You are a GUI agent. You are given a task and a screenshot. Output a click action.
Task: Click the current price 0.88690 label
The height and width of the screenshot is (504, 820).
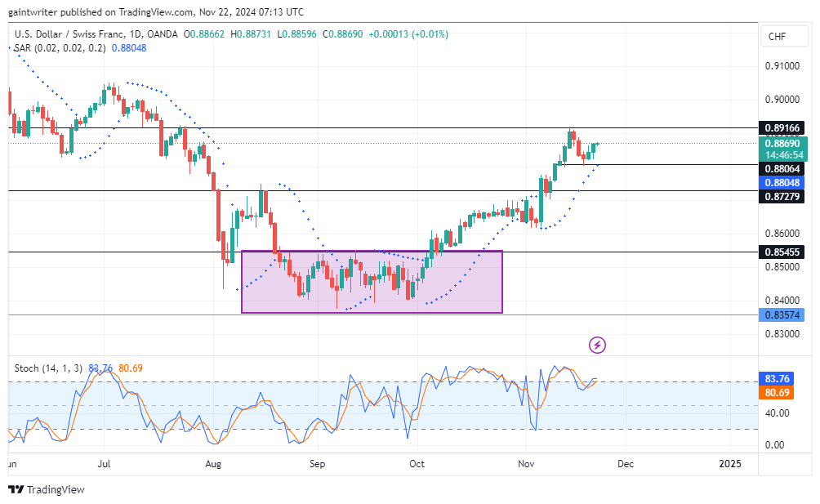(783, 143)
